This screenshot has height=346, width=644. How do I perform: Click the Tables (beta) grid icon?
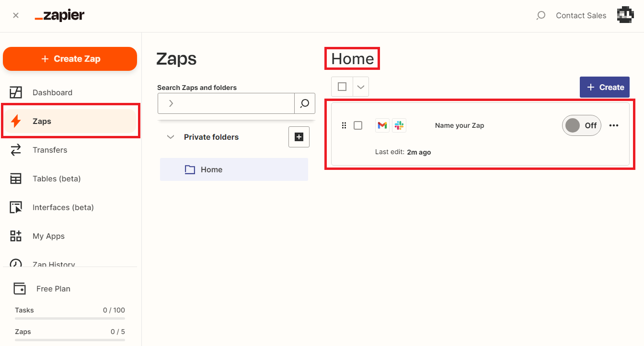coord(16,179)
